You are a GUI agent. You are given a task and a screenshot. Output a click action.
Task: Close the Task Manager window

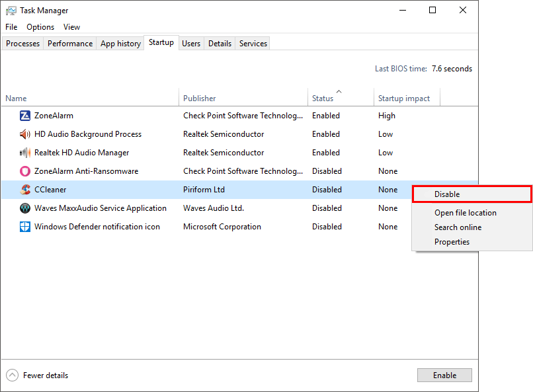463,10
